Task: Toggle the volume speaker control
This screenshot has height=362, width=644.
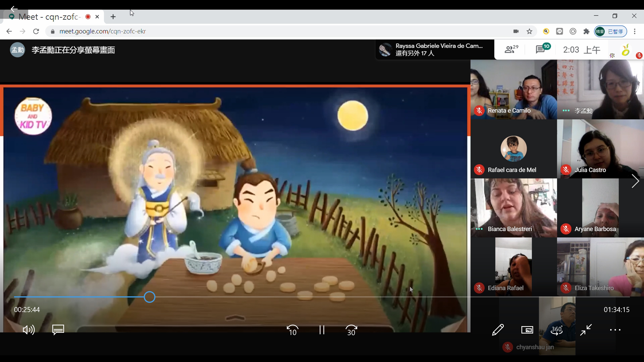Action: pos(29,330)
